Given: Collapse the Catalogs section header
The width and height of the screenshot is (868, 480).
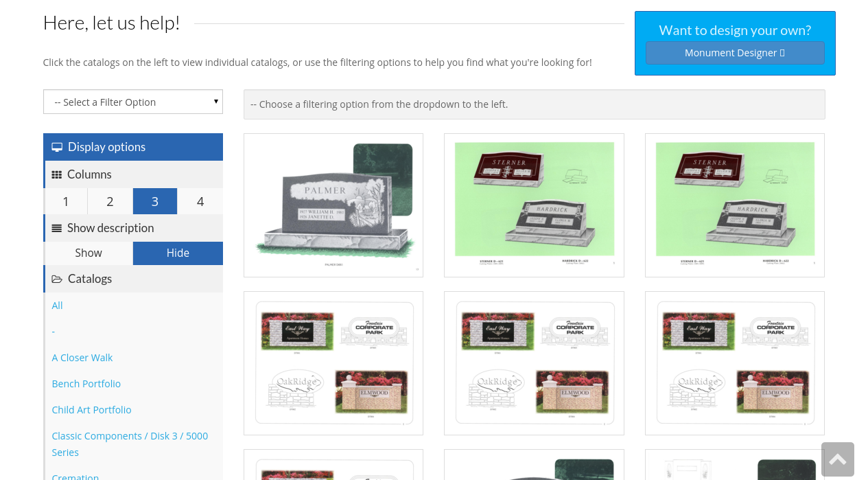Looking at the screenshot, I should [x=133, y=279].
